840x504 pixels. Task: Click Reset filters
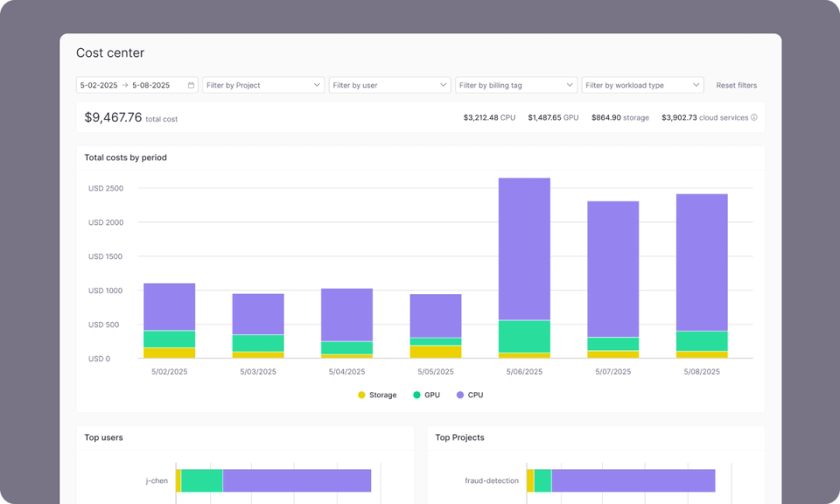point(737,85)
